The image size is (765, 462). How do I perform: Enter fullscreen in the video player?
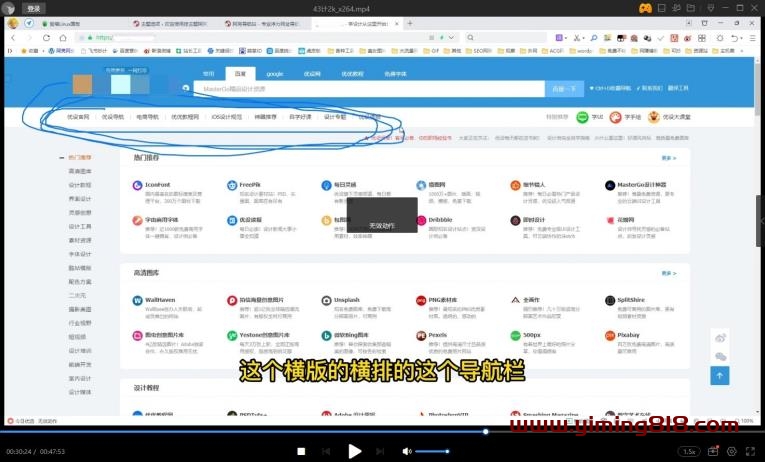[x=751, y=452]
